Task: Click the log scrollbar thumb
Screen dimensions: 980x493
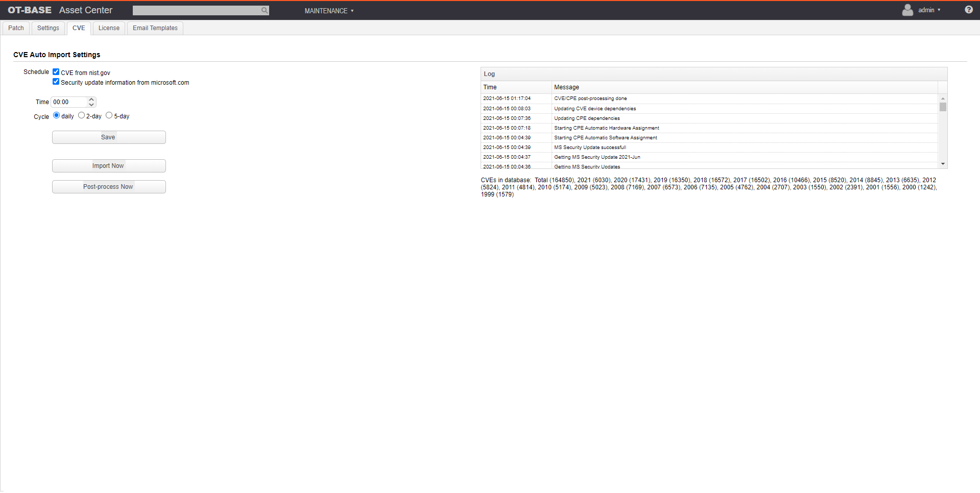Action: [943, 107]
